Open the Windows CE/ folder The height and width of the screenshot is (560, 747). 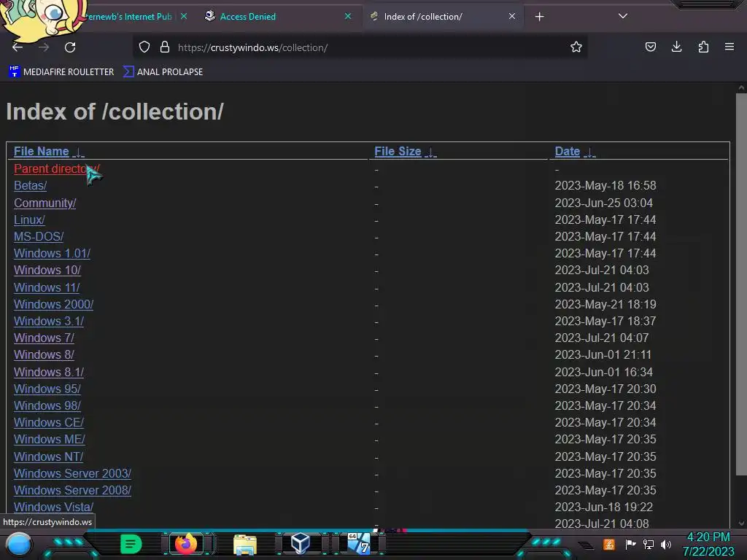click(x=49, y=422)
